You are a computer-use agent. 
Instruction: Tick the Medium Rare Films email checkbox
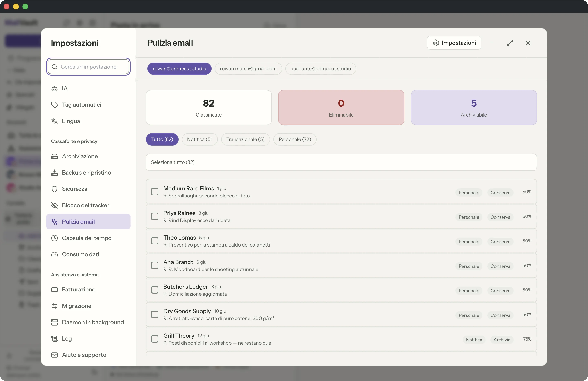[155, 192]
